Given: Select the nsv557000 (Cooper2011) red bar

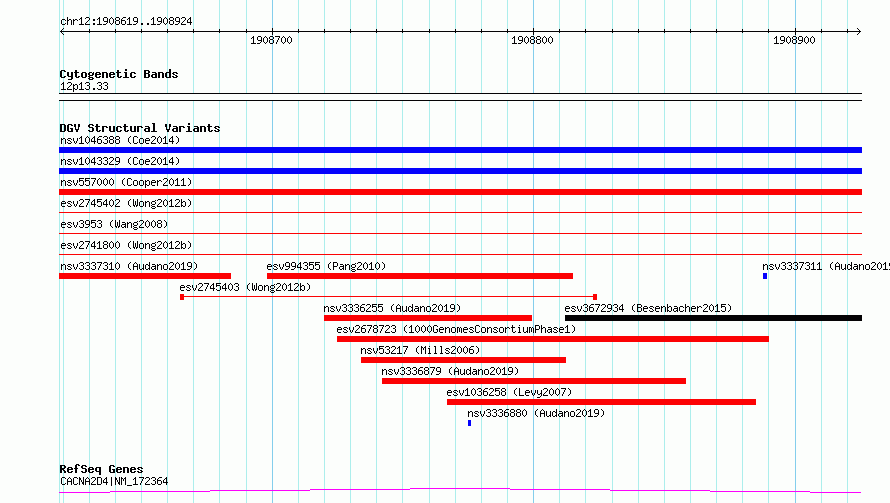Looking at the screenshot, I should 460,192.
